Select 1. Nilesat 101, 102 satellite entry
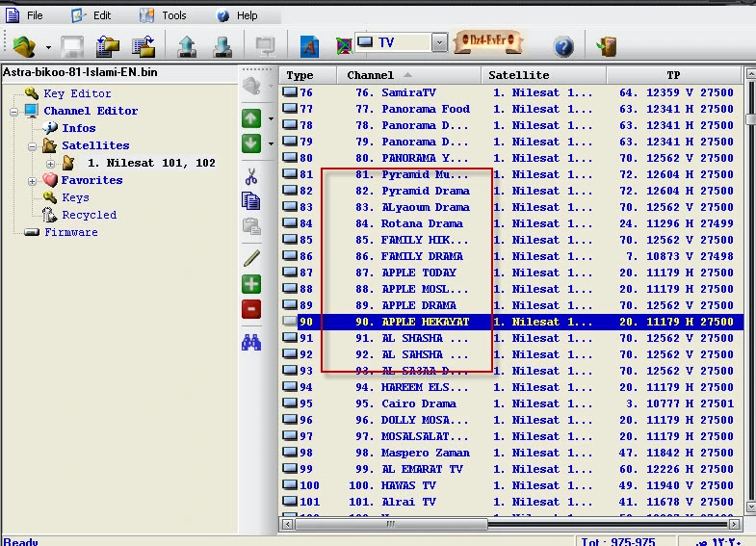The width and height of the screenshot is (756, 546). (x=151, y=163)
